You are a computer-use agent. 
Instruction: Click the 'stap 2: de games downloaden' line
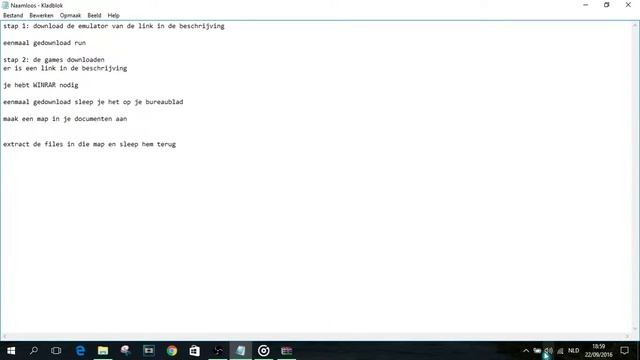[54, 60]
